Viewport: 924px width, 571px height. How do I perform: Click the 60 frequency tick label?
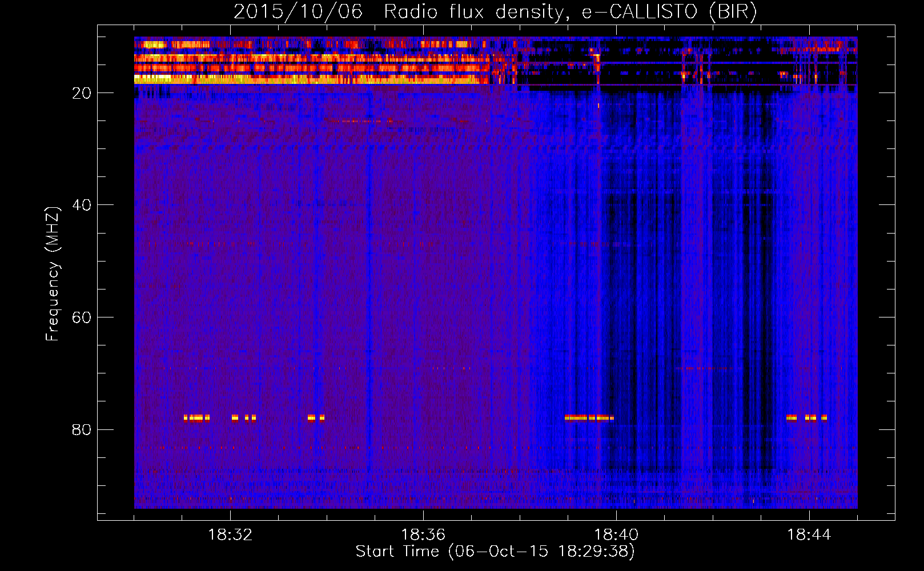point(82,317)
